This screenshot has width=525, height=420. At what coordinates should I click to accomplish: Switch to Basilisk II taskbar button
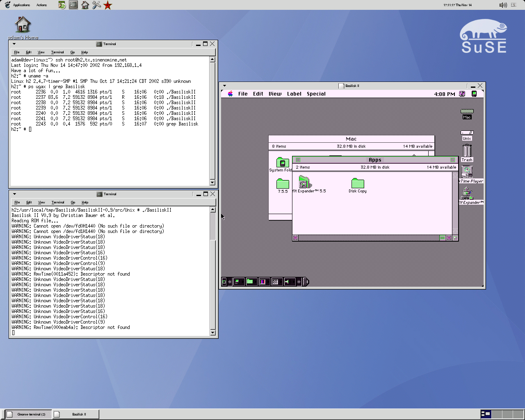click(76, 414)
